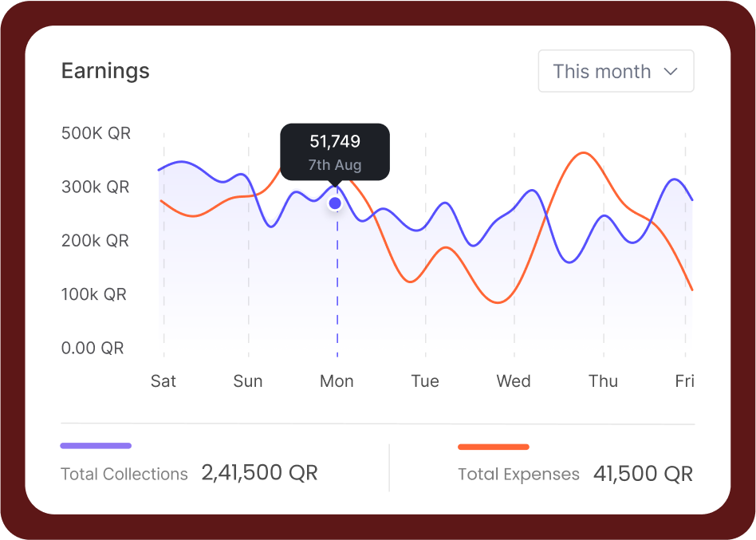
Task: Select the Sun label on x-axis
Action: [x=248, y=381]
